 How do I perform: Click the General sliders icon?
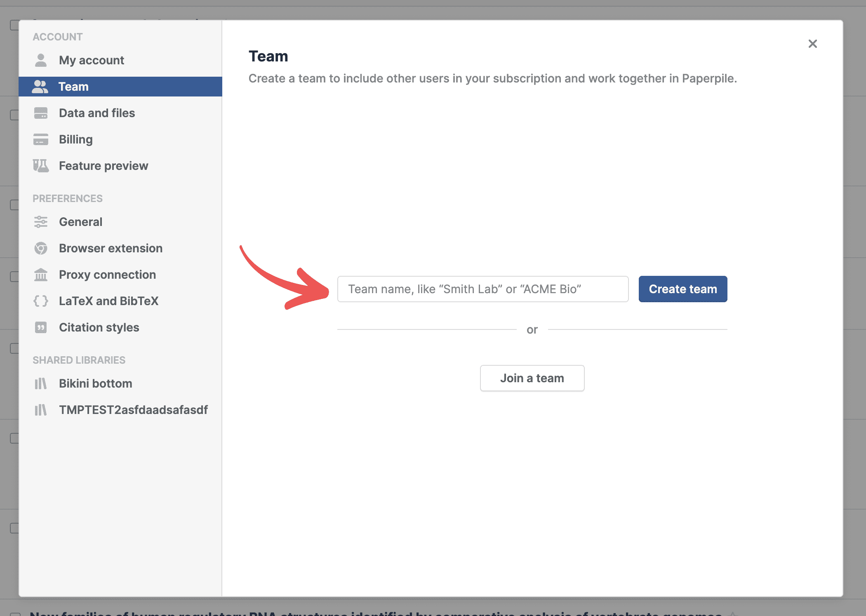coord(40,222)
